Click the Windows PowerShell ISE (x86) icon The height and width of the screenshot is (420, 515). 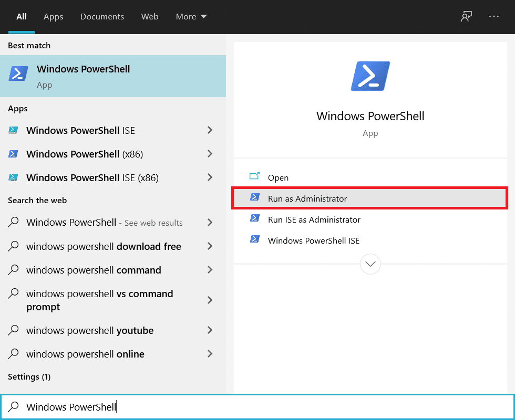(14, 178)
